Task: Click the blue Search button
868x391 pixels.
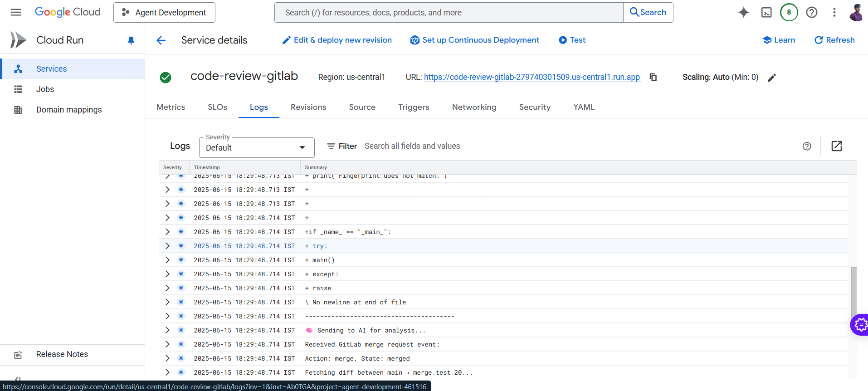Action: coord(648,12)
